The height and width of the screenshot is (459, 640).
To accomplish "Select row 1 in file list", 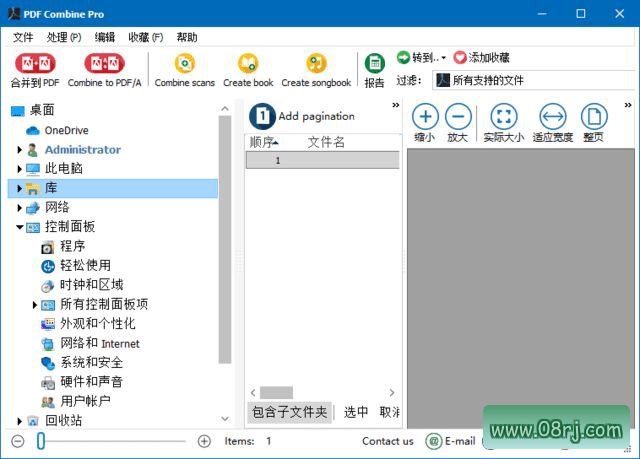I will pos(322,160).
